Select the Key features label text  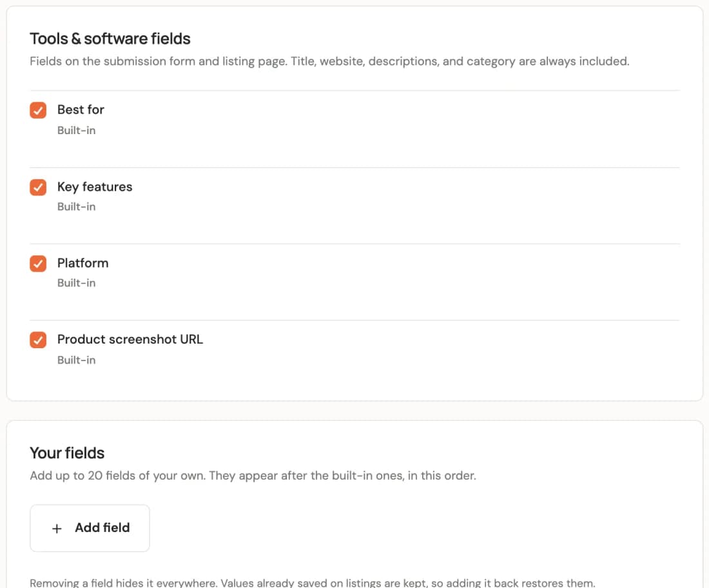pos(95,187)
